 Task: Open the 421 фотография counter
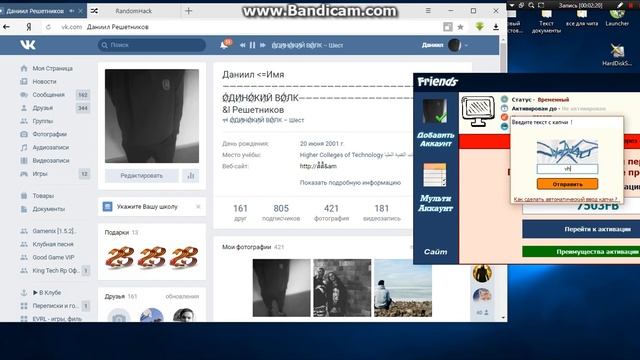click(331, 213)
